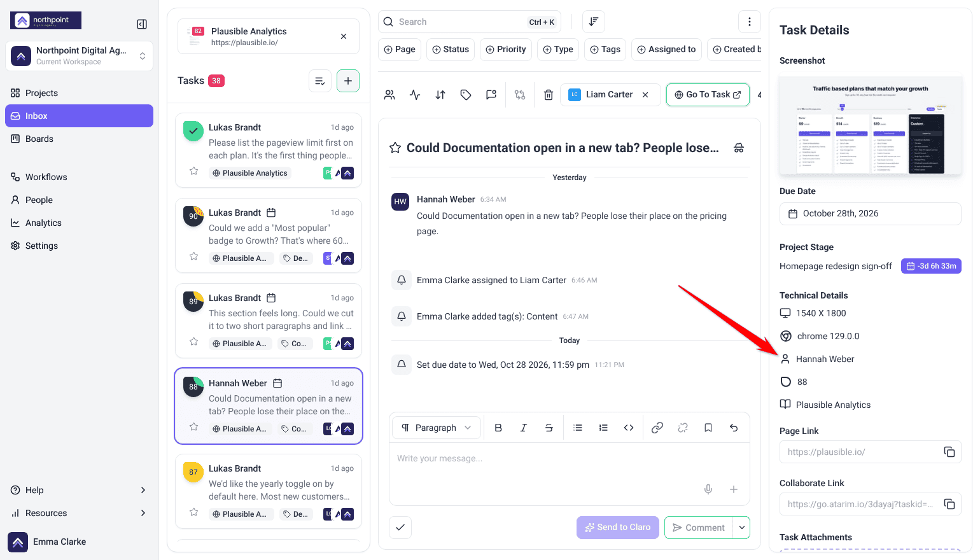Star the task numbered 87
The height and width of the screenshot is (560, 980).
pos(194,512)
